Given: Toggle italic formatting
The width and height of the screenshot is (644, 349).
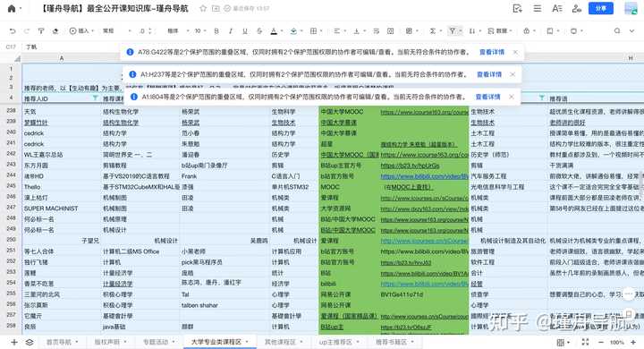Looking at the screenshot, I should coord(231,30).
